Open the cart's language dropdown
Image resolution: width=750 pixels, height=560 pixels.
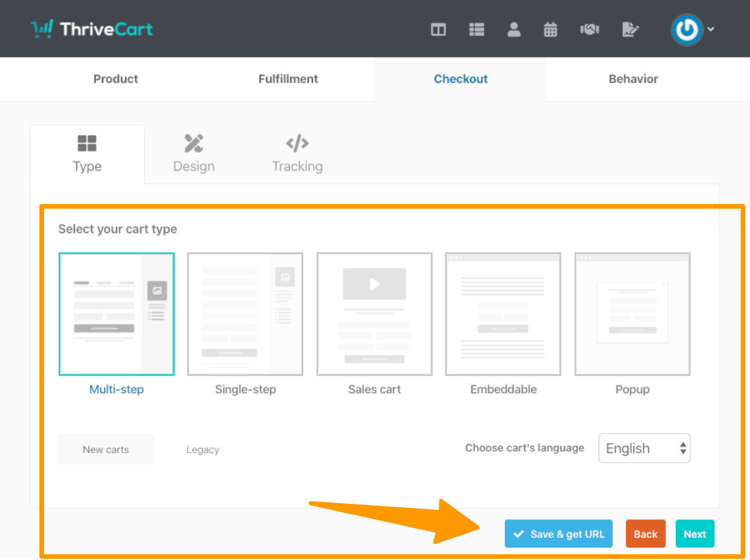tap(644, 448)
